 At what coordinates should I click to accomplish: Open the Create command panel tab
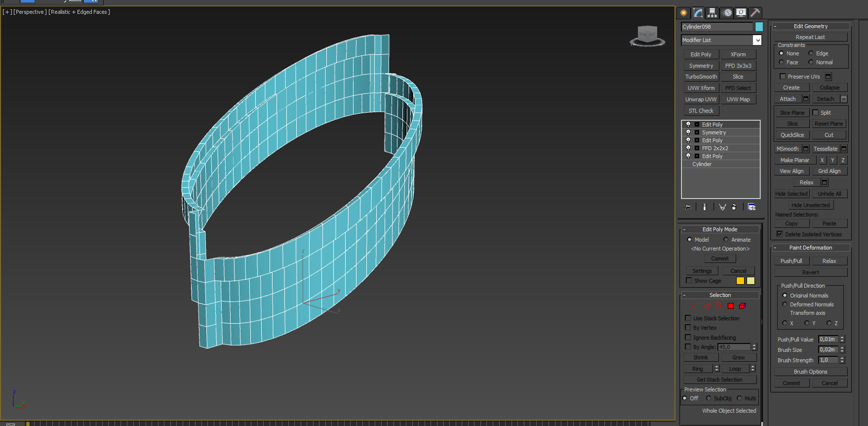coord(684,13)
